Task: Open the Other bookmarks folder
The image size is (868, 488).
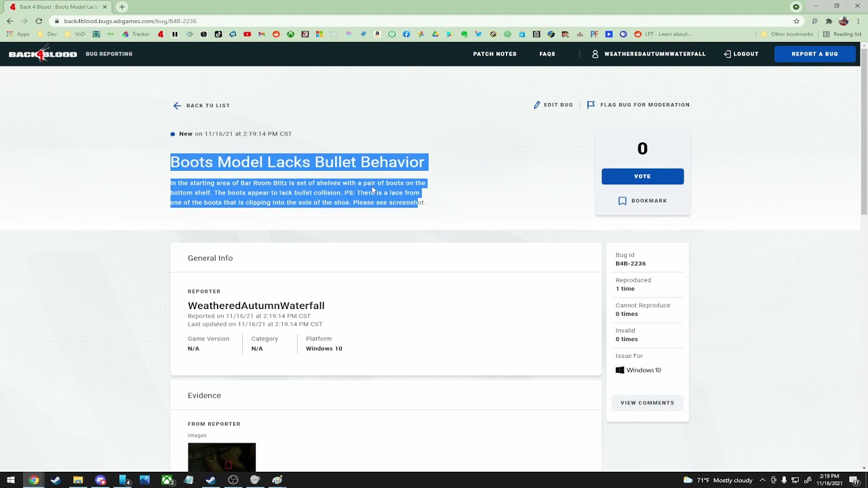Action: pos(787,34)
